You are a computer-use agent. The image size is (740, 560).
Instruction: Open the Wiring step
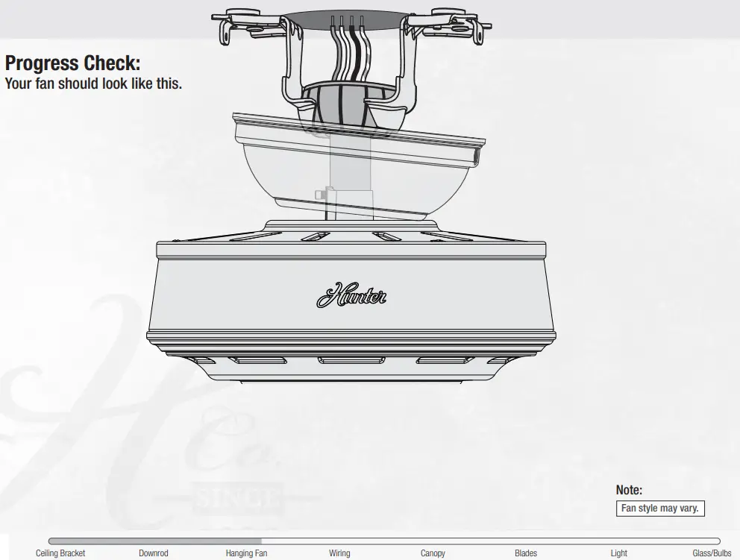pos(339,553)
